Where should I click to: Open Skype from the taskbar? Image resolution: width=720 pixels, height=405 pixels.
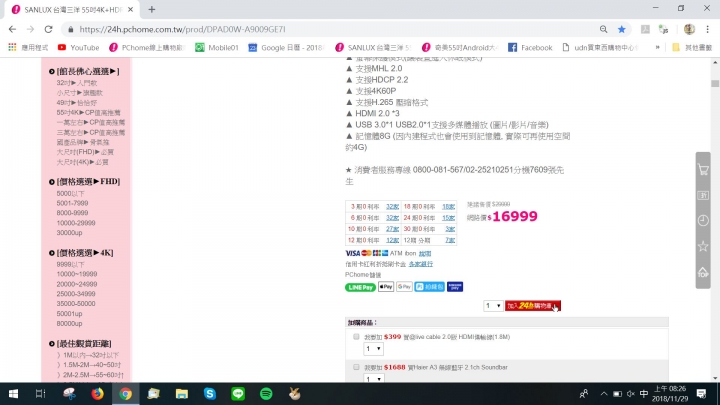tap(210, 394)
